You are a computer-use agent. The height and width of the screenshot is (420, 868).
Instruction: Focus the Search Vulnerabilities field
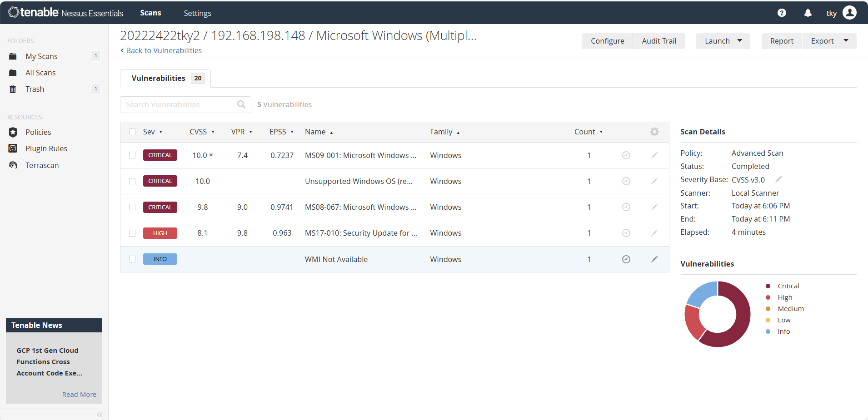[185, 104]
